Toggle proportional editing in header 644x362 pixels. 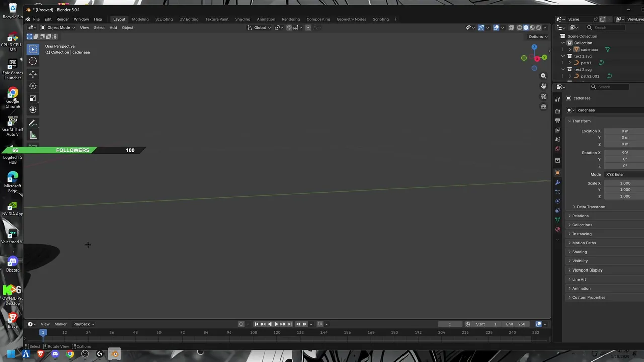point(308,28)
